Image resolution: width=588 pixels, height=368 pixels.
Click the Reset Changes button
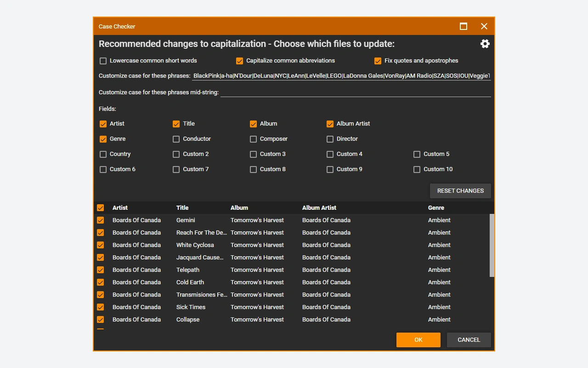[x=460, y=191]
